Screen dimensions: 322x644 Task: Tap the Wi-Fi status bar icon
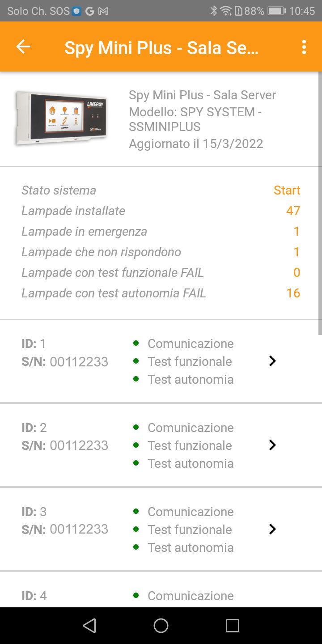pos(226,11)
